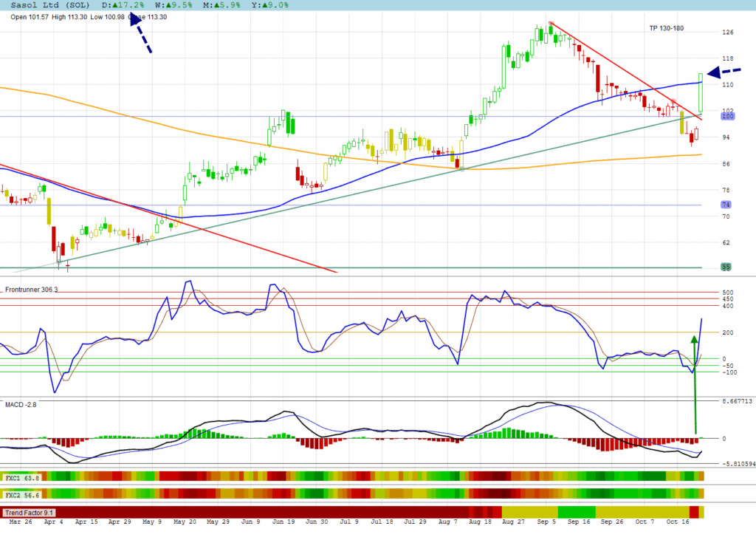
Task: Click the Sep 5 date on time axis
Action: click(547, 521)
